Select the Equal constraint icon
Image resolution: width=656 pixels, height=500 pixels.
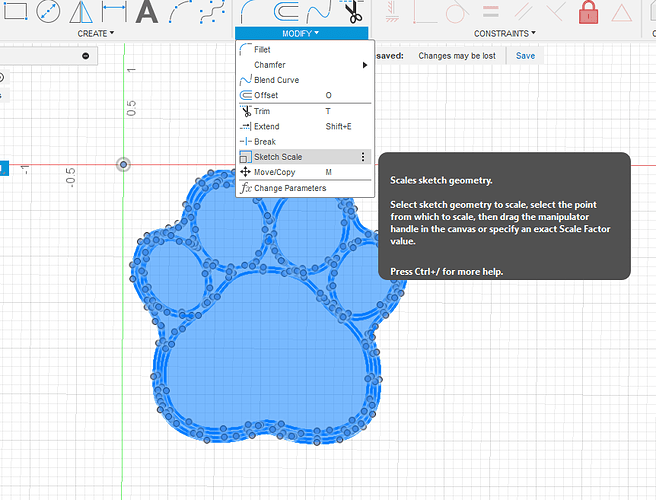point(490,11)
